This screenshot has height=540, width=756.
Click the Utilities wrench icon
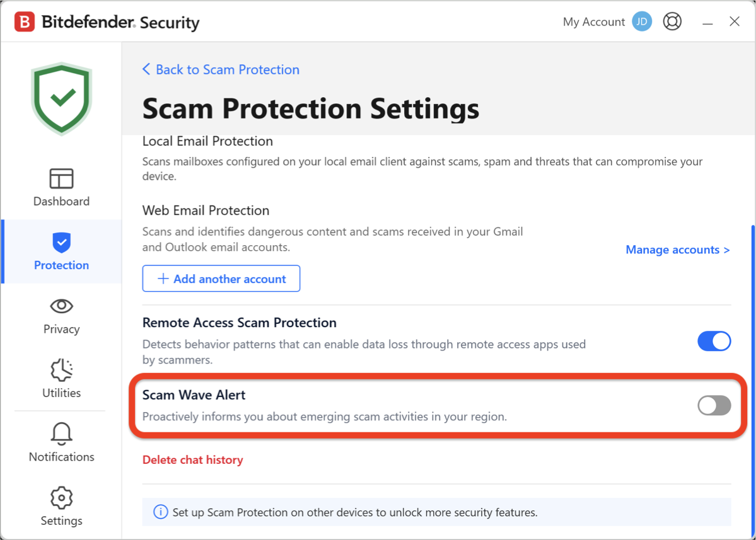pyautogui.click(x=61, y=371)
